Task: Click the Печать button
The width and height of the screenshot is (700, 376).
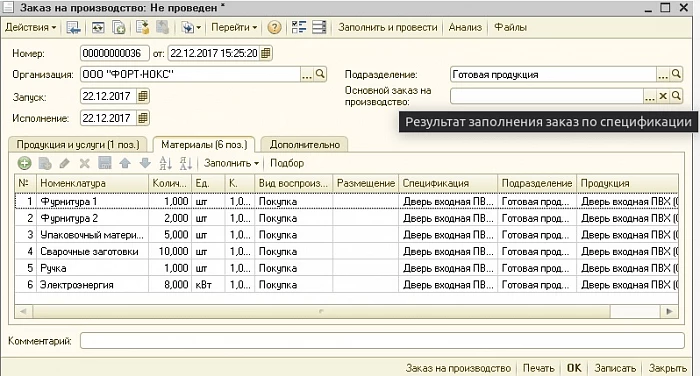Action: (538, 368)
